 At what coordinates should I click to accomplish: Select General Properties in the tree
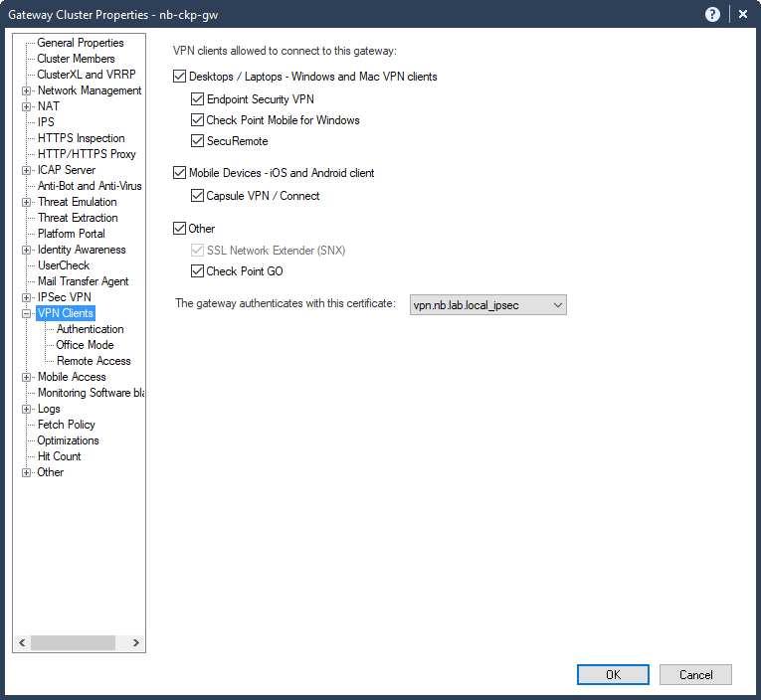pos(81,43)
